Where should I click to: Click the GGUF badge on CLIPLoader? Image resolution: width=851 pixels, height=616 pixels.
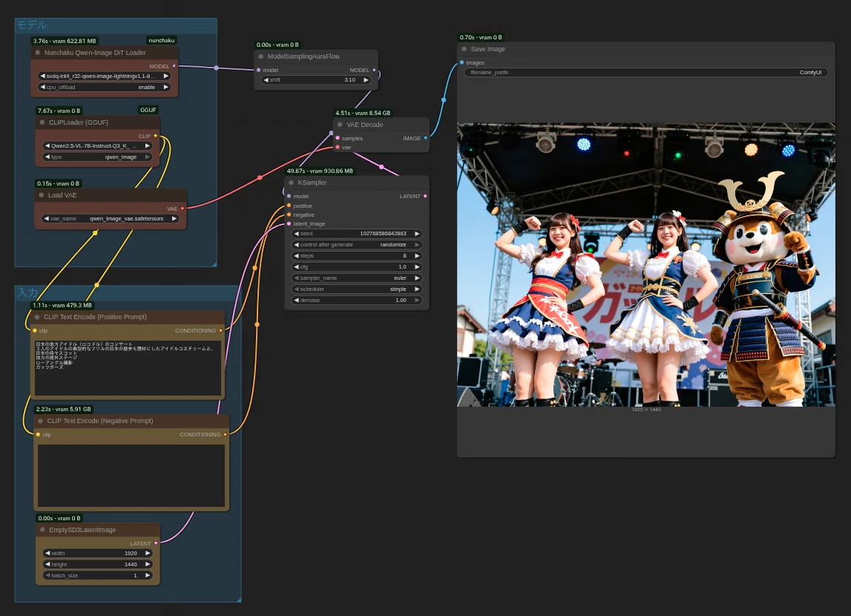(x=148, y=110)
